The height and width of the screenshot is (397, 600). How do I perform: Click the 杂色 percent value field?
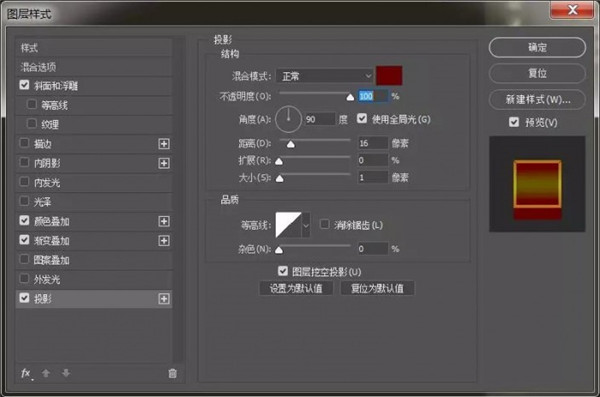[x=373, y=249]
